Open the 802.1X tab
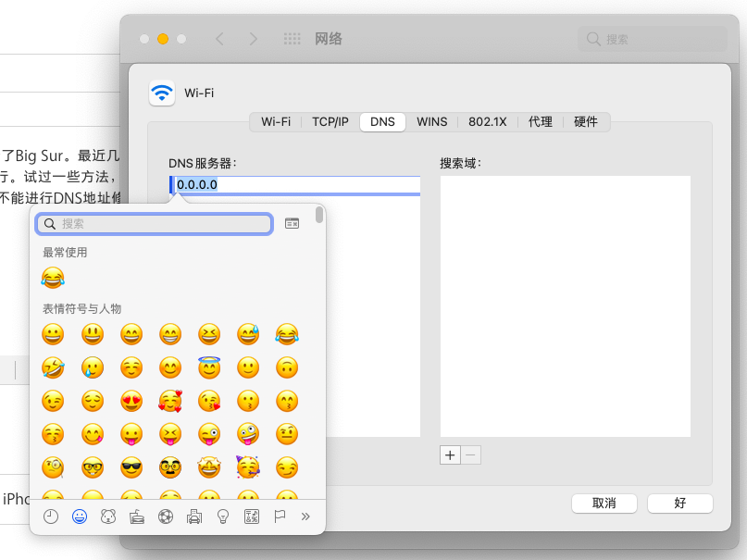 pos(487,122)
